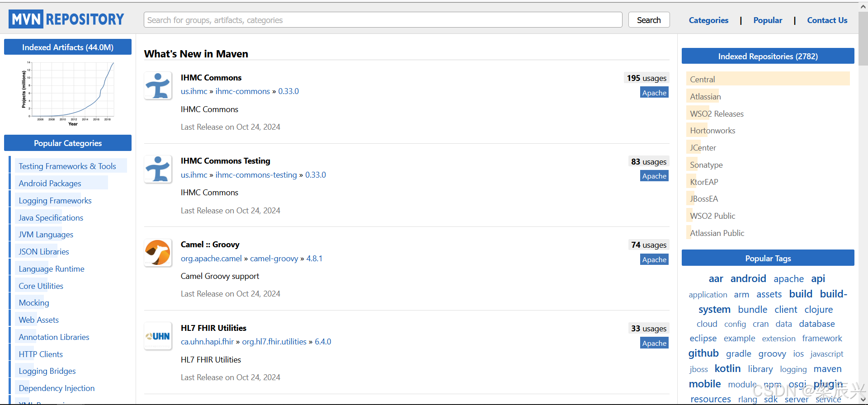
Task: Click Apache license tag for IHMC Commons
Action: click(654, 93)
